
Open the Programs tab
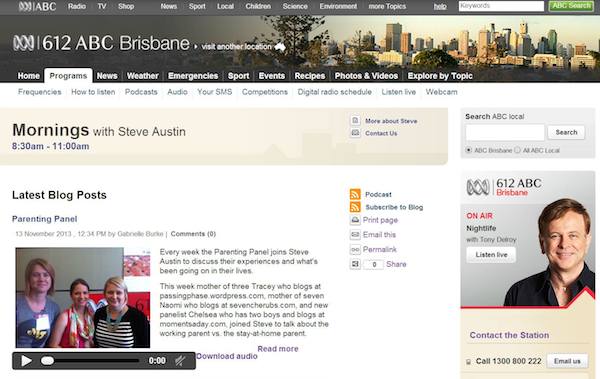[x=68, y=76]
